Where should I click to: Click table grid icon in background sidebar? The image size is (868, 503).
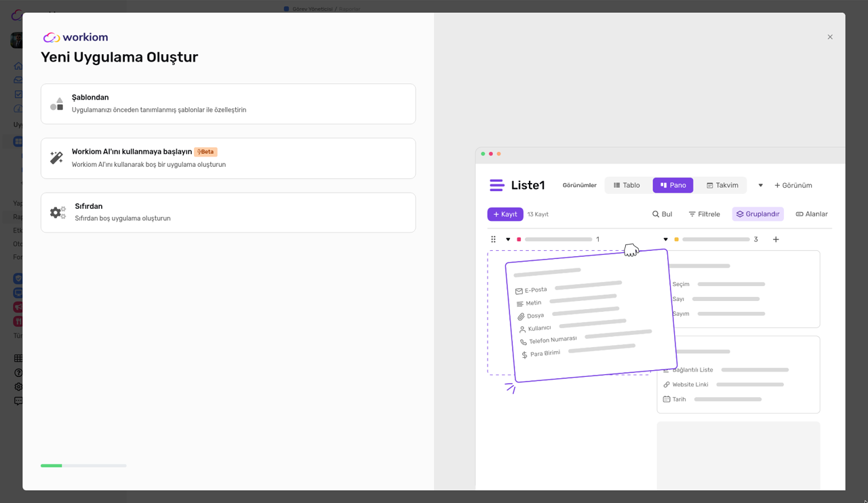(x=18, y=358)
